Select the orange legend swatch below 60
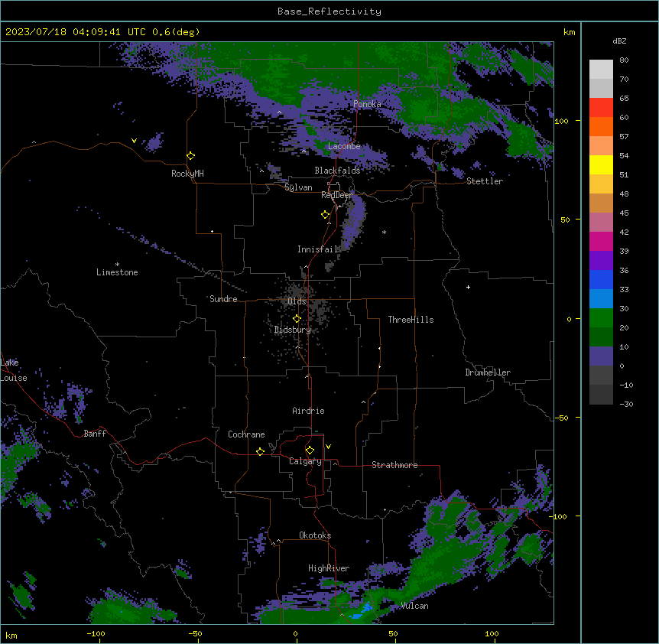The height and width of the screenshot is (644, 659). pos(601,126)
